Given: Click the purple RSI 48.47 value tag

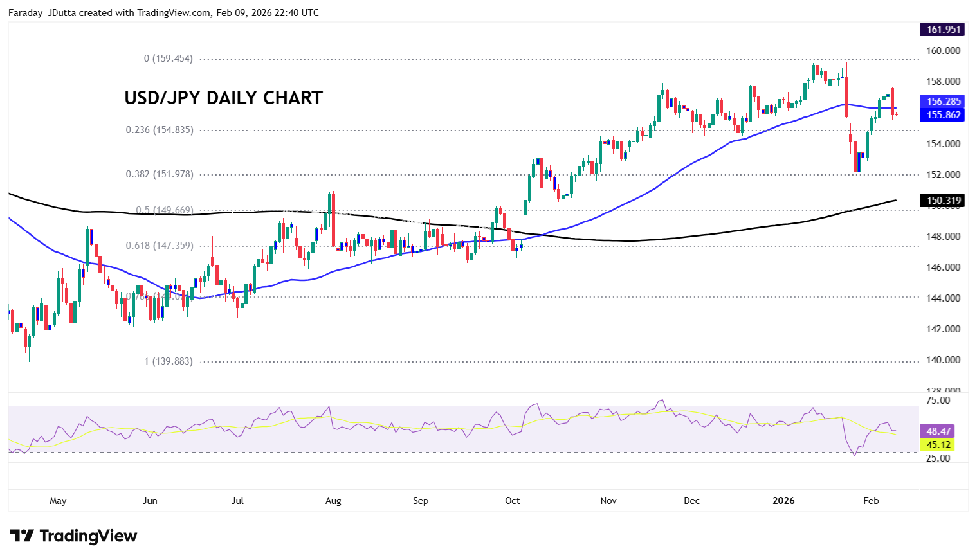Looking at the screenshot, I should [x=938, y=431].
